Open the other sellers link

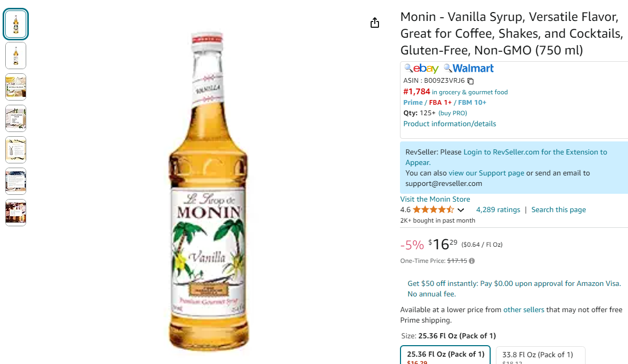524,310
